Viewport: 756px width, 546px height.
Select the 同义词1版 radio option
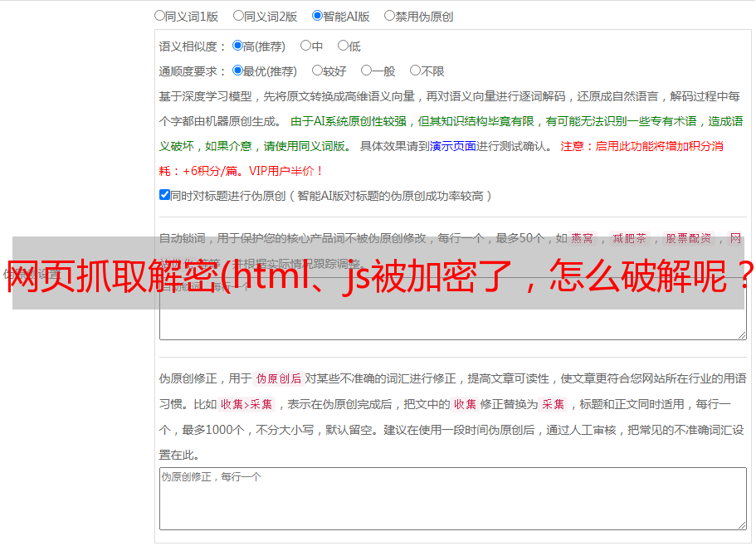pos(159,15)
